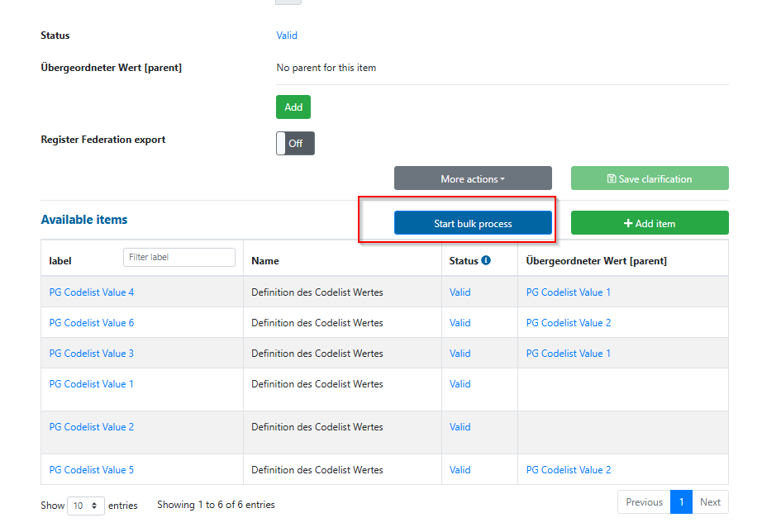Screen dimensions: 762x532
Task: Go to the Previous pagination page
Action: click(x=644, y=502)
